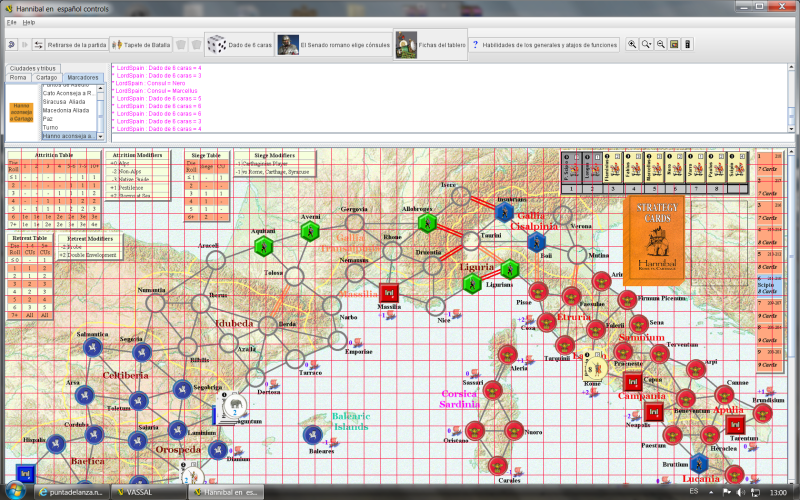Click the markers list scroll down arrow
This screenshot has height=500, width=800.
[101, 137]
